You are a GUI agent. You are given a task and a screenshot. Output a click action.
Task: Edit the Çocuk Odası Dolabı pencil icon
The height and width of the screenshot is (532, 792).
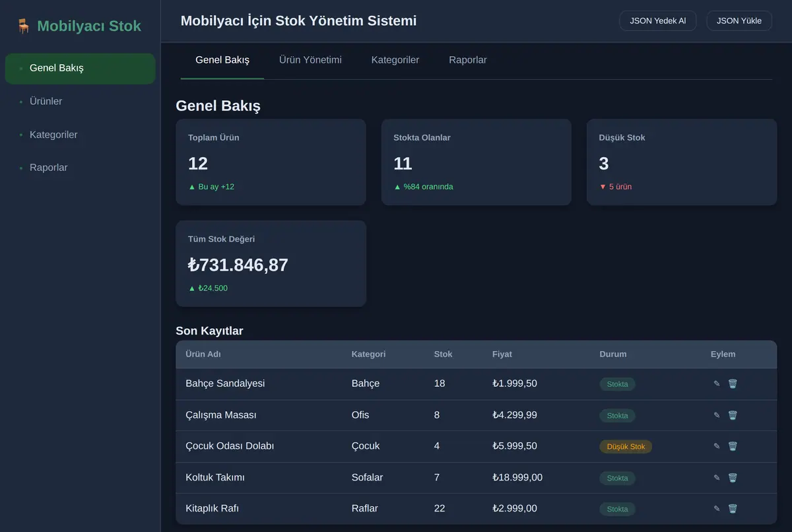coord(717,446)
